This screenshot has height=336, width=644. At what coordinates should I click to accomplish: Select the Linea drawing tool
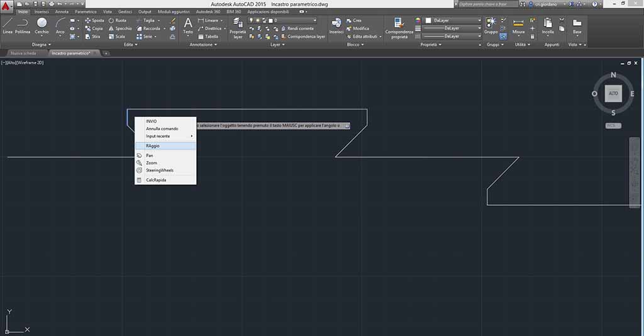8,25
